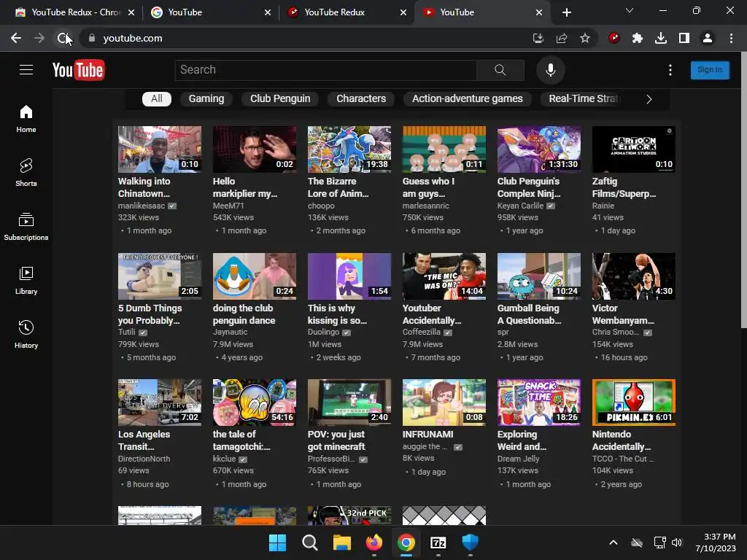The image size is (747, 560).
Task: Click the page vertical scrollbar
Action: [743, 190]
